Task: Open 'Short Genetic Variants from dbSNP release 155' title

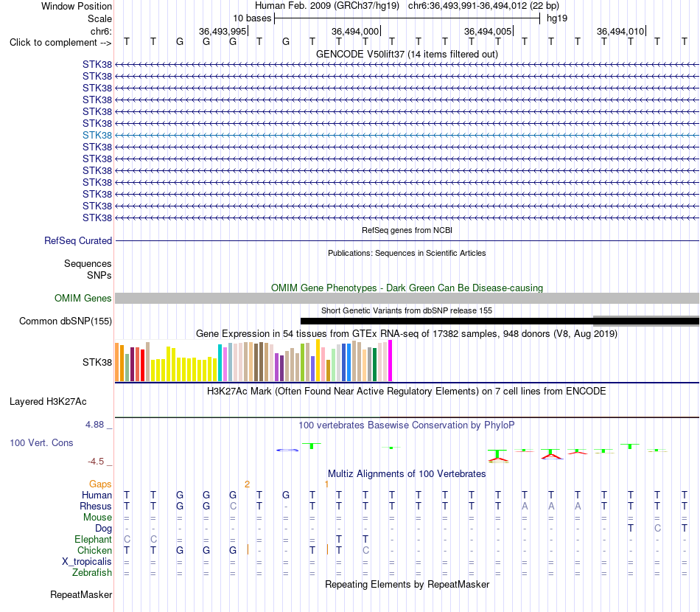Action: [x=407, y=310]
